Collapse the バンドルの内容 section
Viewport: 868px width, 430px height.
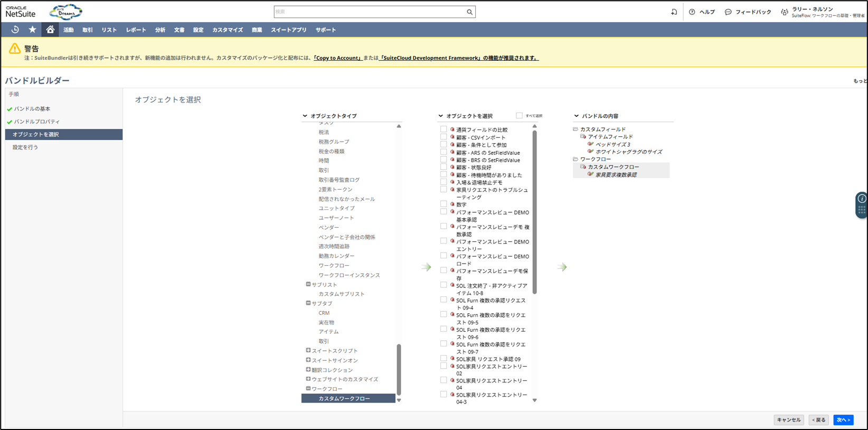[x=576, y=116]
